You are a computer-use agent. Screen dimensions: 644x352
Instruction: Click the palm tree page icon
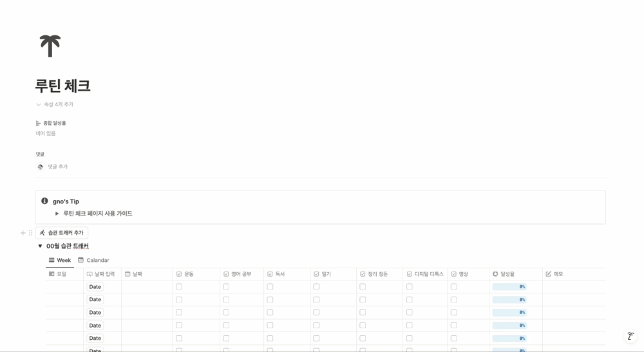click(x=50, y=46)
